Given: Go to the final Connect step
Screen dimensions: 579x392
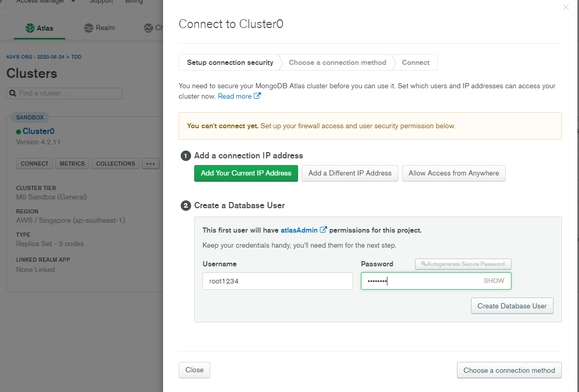Looking at the screenshot, I should 415,62.
